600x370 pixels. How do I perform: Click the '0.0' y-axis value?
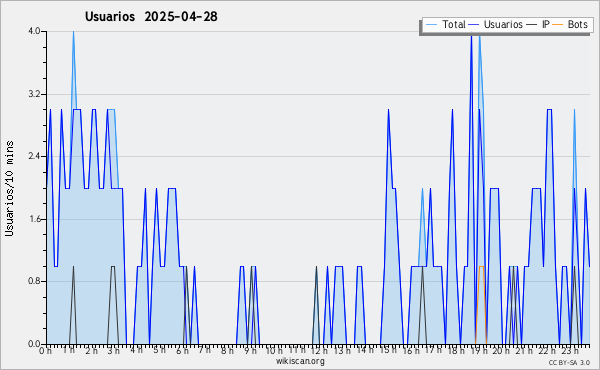[34, 344]
